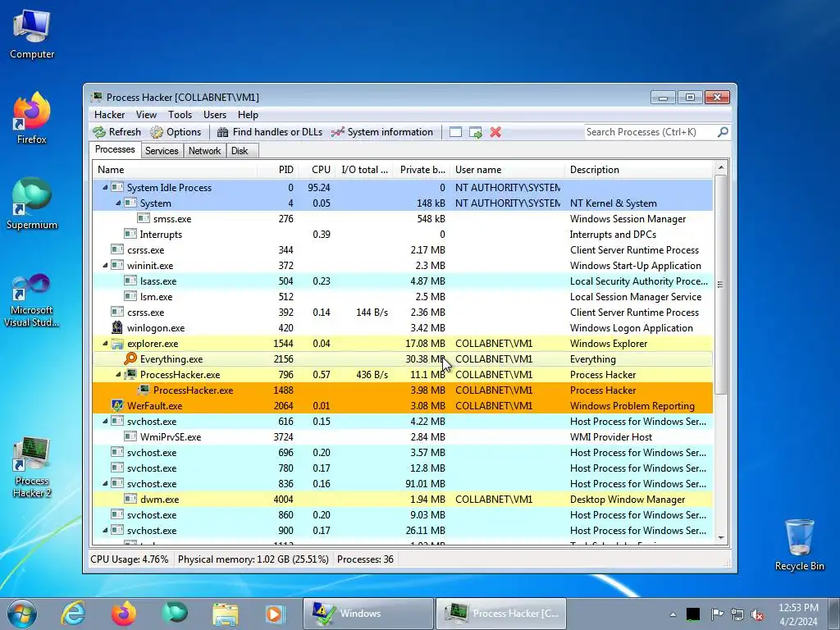Click the Windows Start orb

(x=22, y=614)
